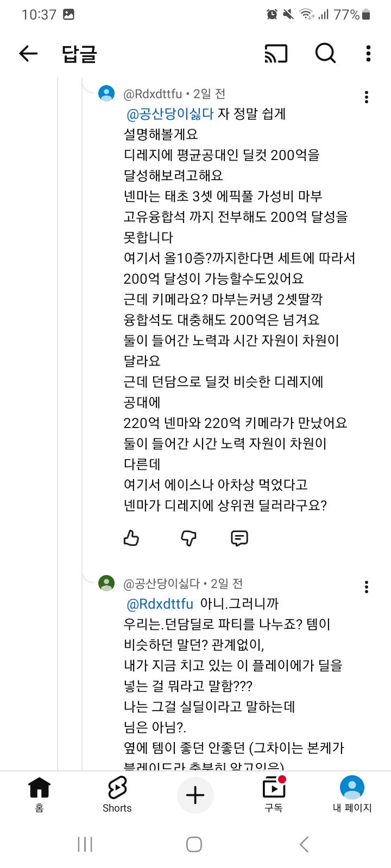Like the comment by @Rdxdttfu

click(x=131, y=538)
